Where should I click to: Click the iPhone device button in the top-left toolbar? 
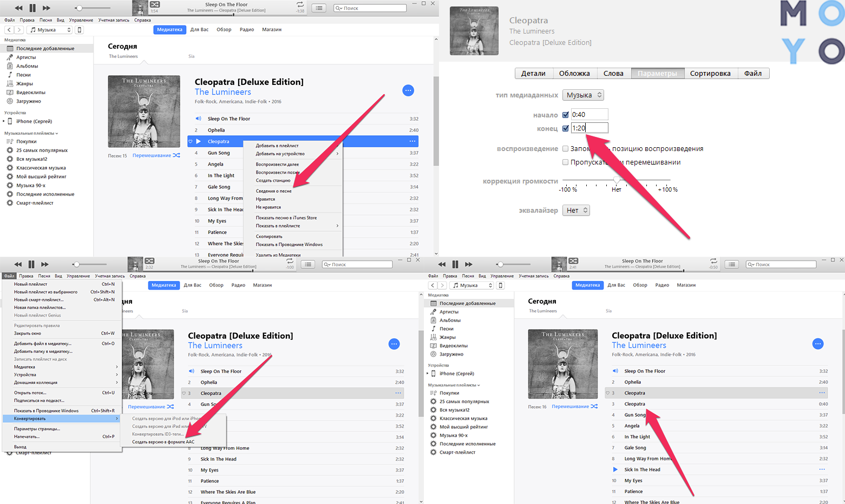(x=80, y=30)
